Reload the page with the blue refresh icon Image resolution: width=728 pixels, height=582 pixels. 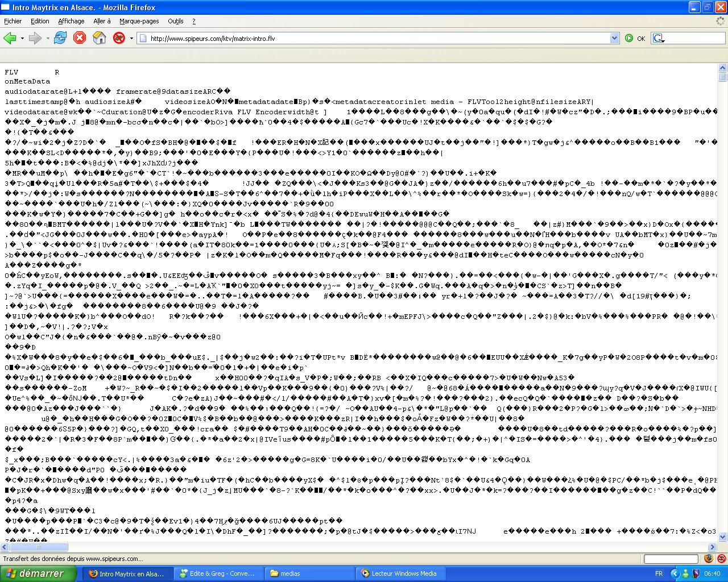point(60,38)
